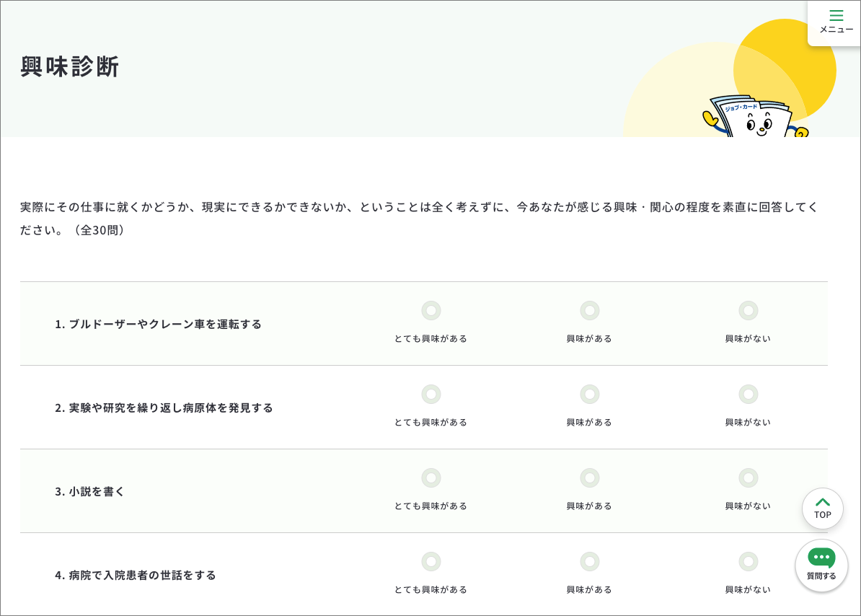Mark 興味がない for question 4
Image resolution: width=861 pixels, height=616 pixels.
(748, 562)
